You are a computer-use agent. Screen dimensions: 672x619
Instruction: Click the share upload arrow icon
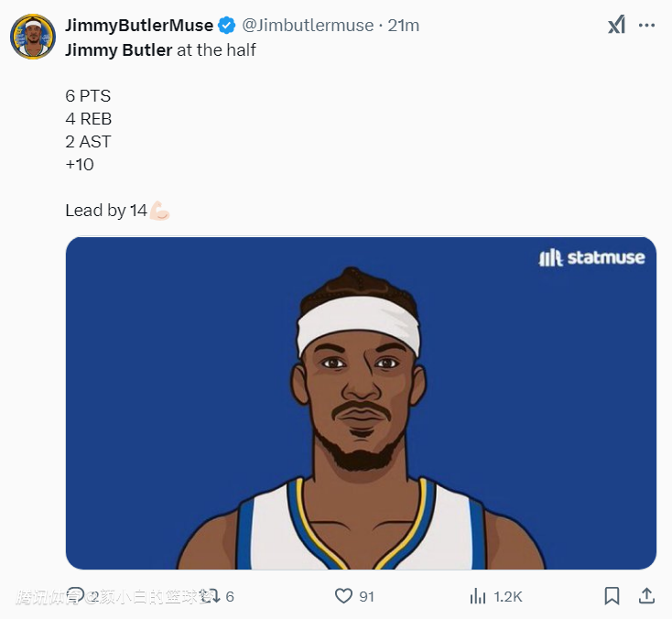[x=646, y=596]
